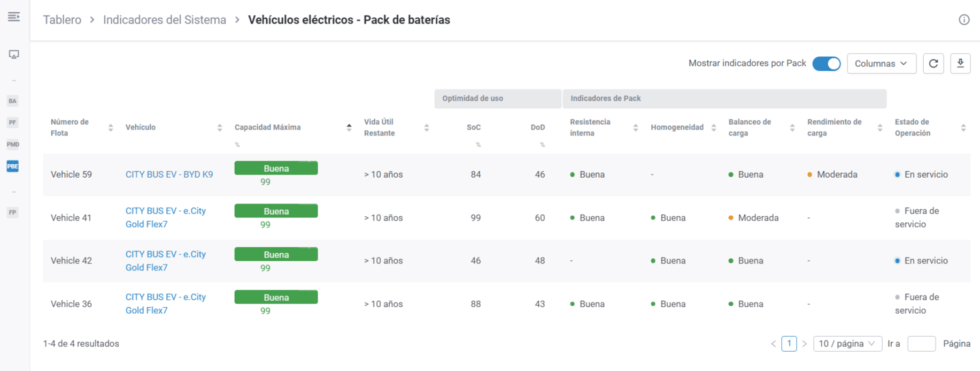Open the monitor dashboard sidebar icon

coord(14,55)
